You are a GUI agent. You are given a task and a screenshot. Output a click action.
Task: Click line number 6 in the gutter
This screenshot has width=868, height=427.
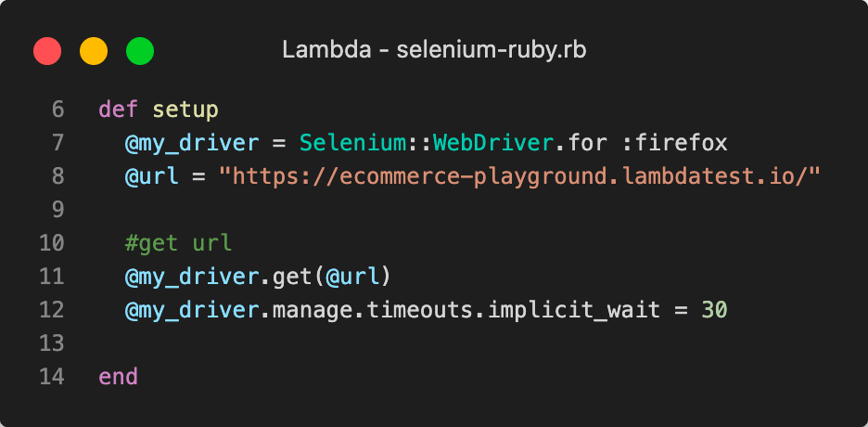click(57, 110)
